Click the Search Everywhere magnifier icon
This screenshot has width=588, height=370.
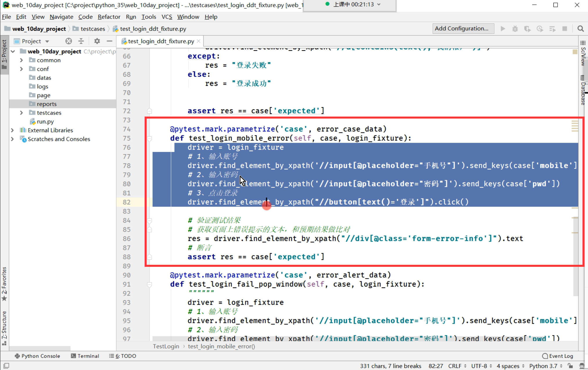[580, 28]
